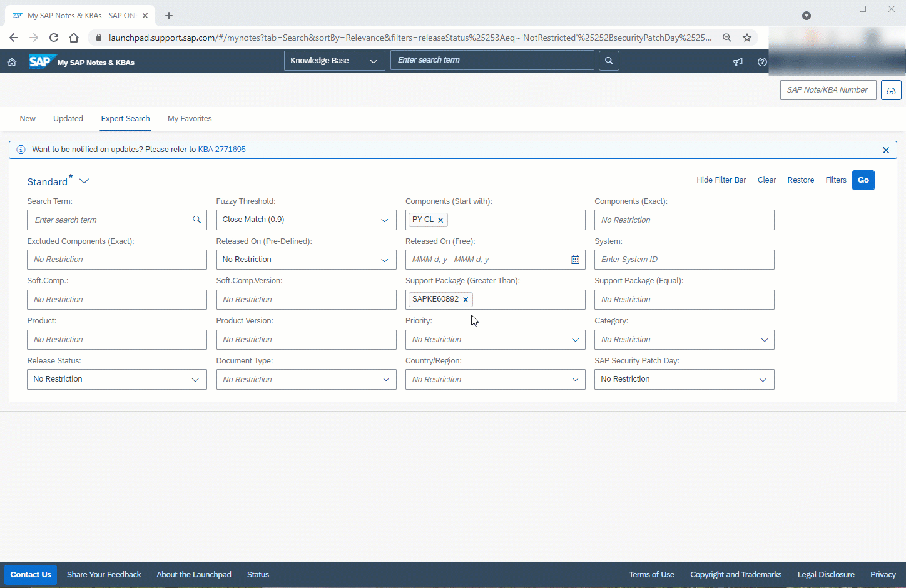Screen dimensions: 906x588
Task: Click the Hide Filter Bar button
Action: (721, 180)
